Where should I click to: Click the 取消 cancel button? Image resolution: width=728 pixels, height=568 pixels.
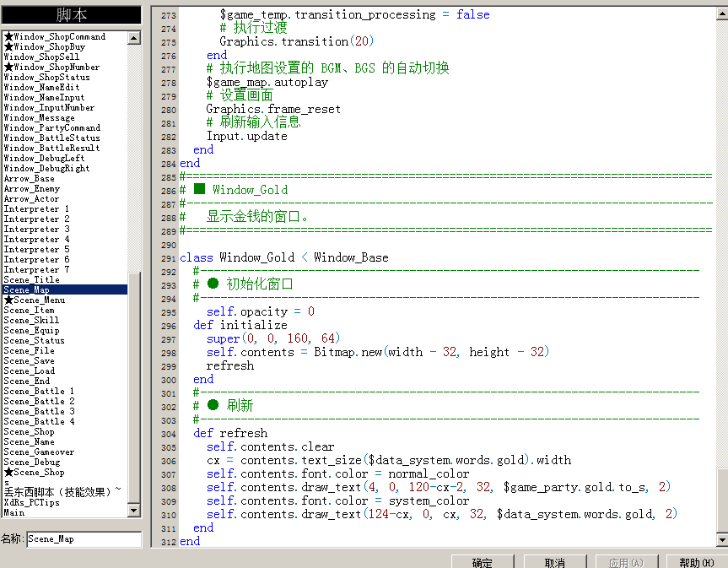(555, 562)
